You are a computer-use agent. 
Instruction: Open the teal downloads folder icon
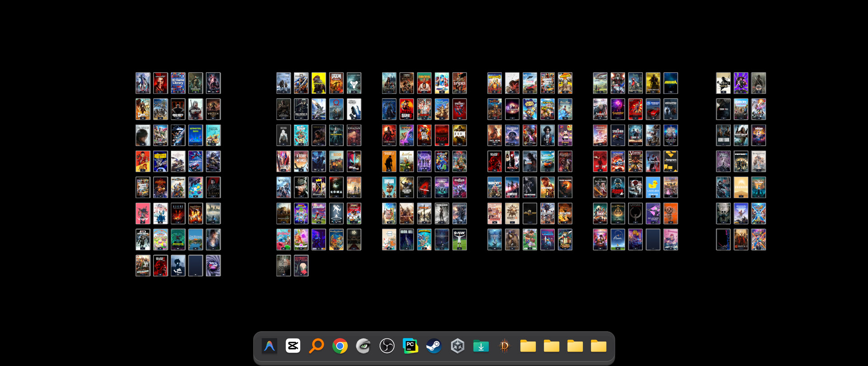[x=481, y=346]
